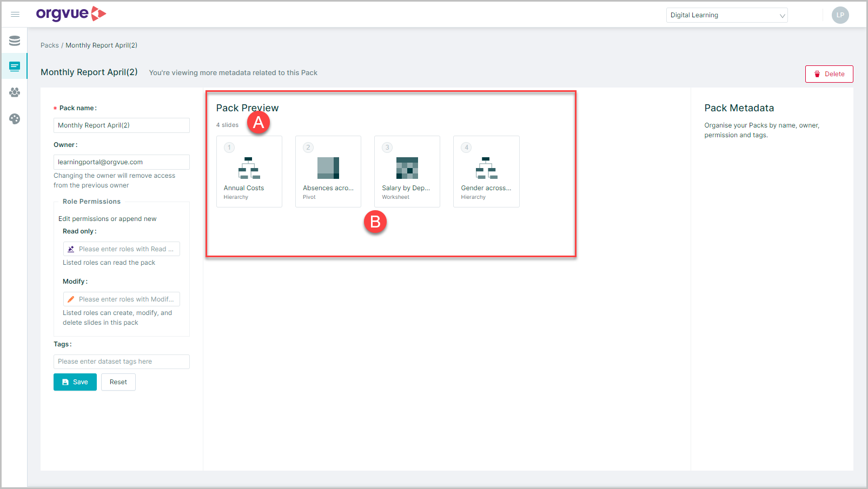Click the Tags input field
The height and width of the screenshot is (489, 868).
pyautogui.click(x=122, y=361)
